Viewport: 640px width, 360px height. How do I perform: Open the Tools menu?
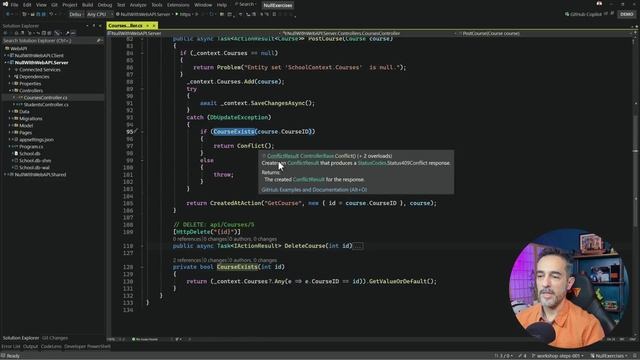click(x=157, y=5)
